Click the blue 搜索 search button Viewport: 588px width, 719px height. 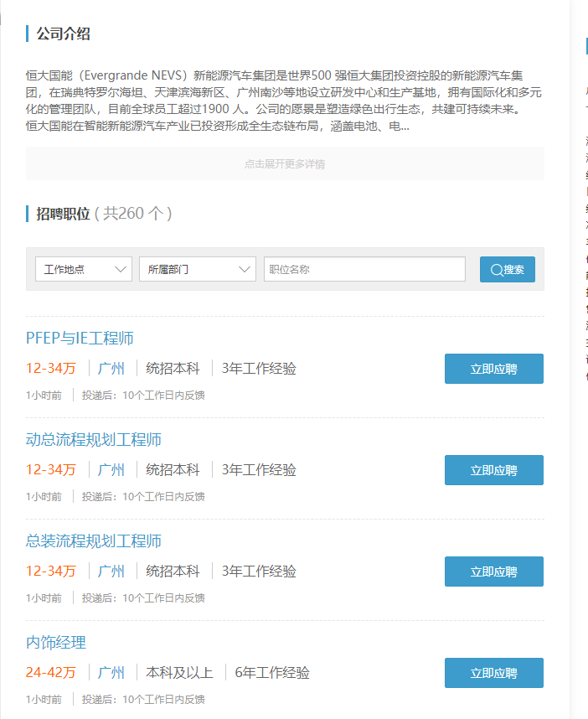click(508, 269)
